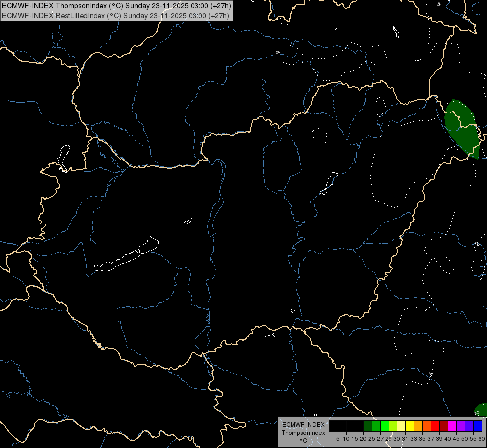487x448 pixels.
Task: Select the pure yellow 31–33 legend swatch
Action: (x=410, y=426)
